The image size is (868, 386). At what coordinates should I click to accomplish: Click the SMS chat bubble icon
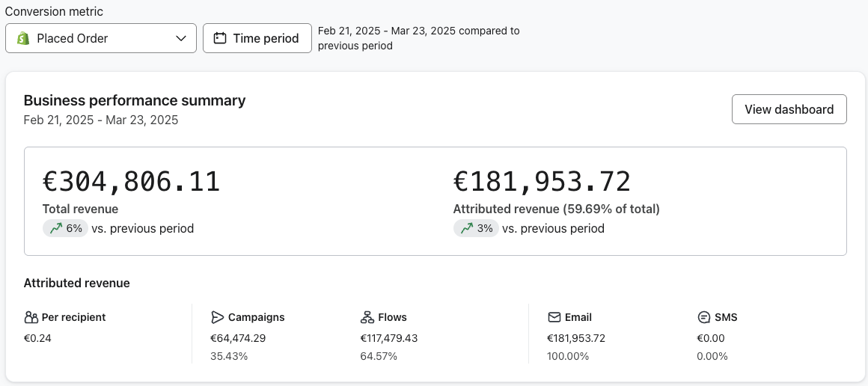click(x=703, y=317)
